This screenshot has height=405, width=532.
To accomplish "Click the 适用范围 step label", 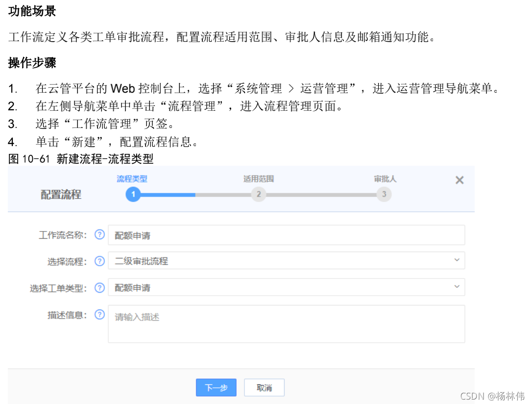I will click(259, 179).
